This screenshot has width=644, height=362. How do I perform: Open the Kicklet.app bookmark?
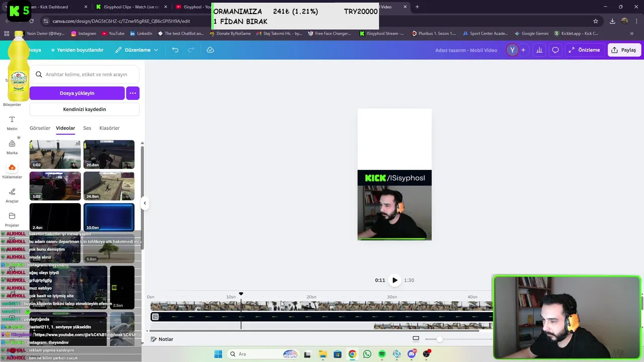pyautogui.click(x=577, y=34)
